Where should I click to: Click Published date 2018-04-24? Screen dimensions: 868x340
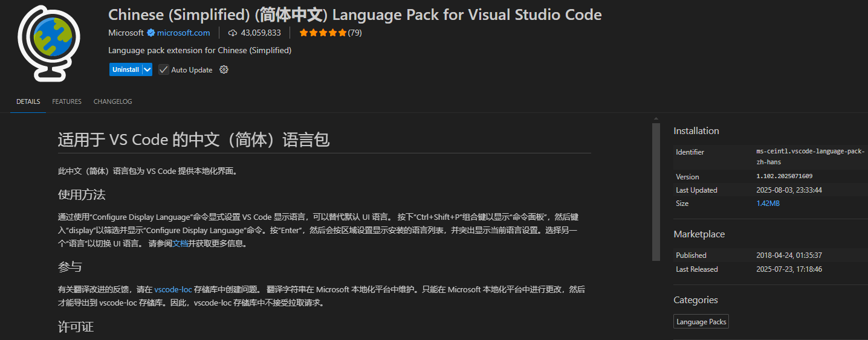(789, 255)
